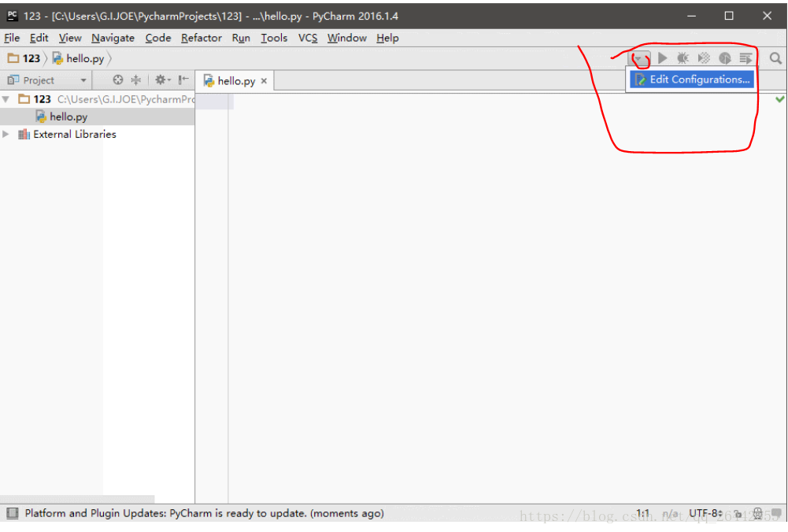
Task: Click the n/a line separator indicator
Action: click(671, 513)
